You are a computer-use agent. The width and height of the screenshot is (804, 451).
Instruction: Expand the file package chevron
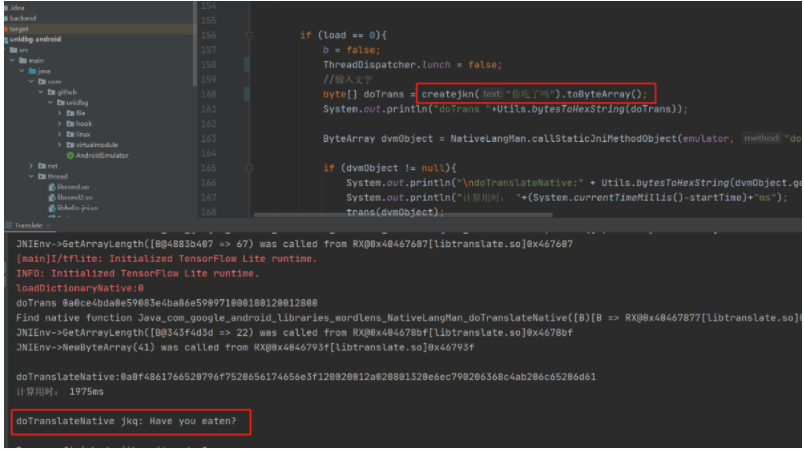tap(60, 113)
